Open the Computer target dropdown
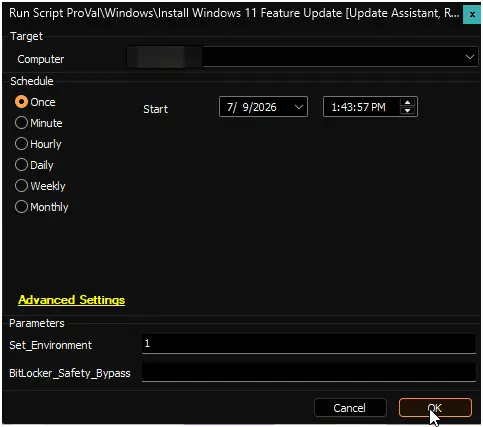The image size is (483, 427). click(470, 57)
